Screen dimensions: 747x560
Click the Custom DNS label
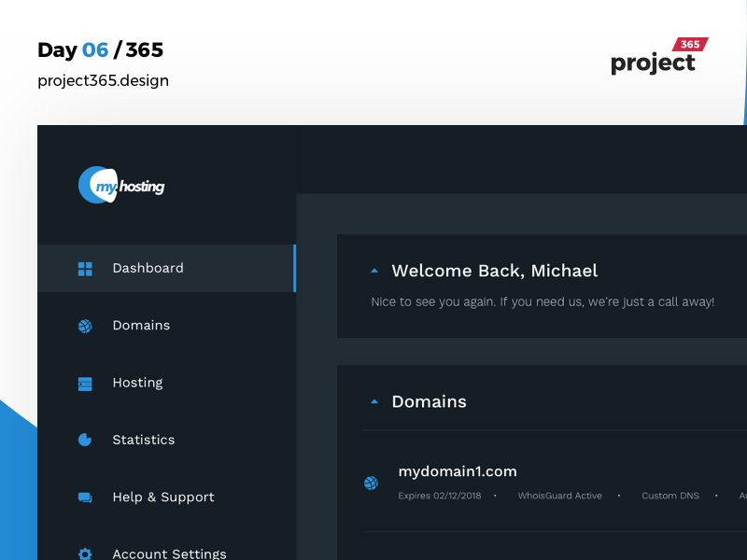pyautogui.click(x=670, y=496)
